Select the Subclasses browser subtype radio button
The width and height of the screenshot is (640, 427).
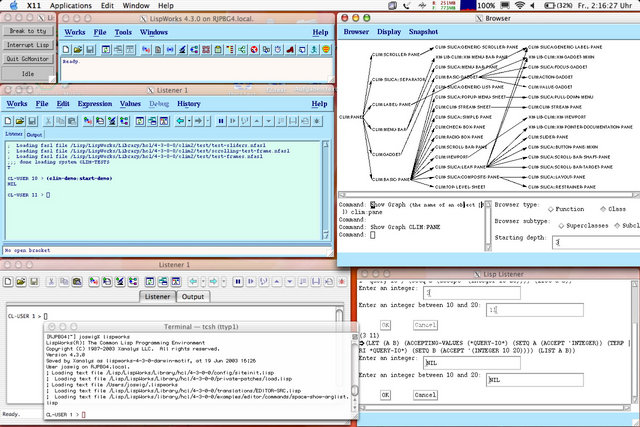(617, 226)
